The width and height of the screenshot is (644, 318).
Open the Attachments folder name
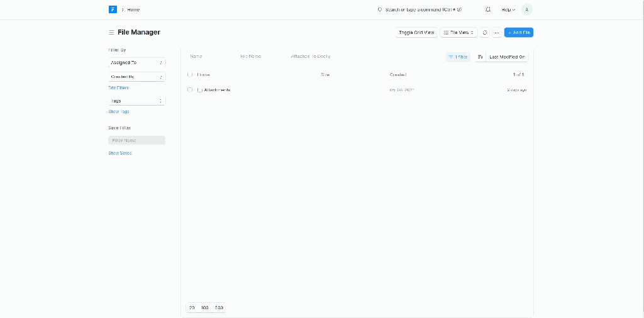click(x=217, y=90)
